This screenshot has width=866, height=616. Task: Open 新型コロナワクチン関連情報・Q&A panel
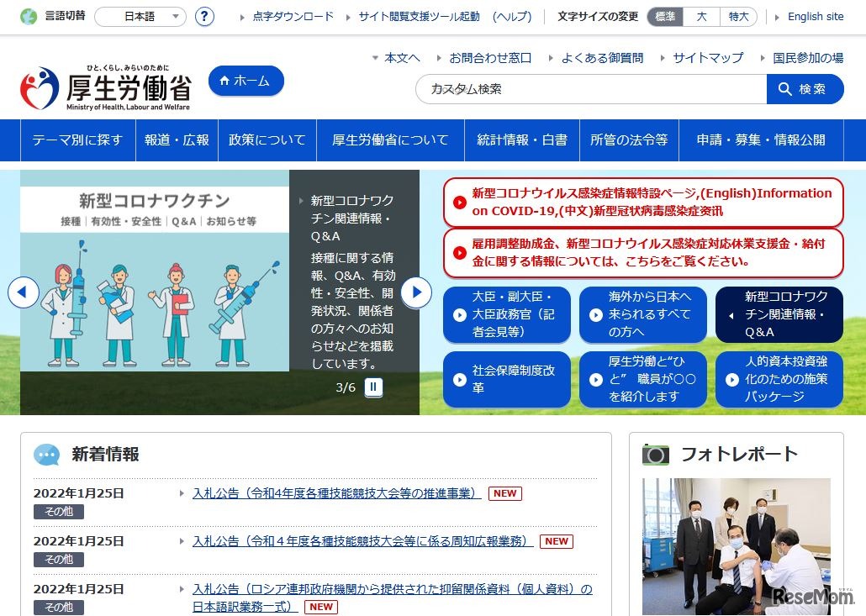pos(779,313)
